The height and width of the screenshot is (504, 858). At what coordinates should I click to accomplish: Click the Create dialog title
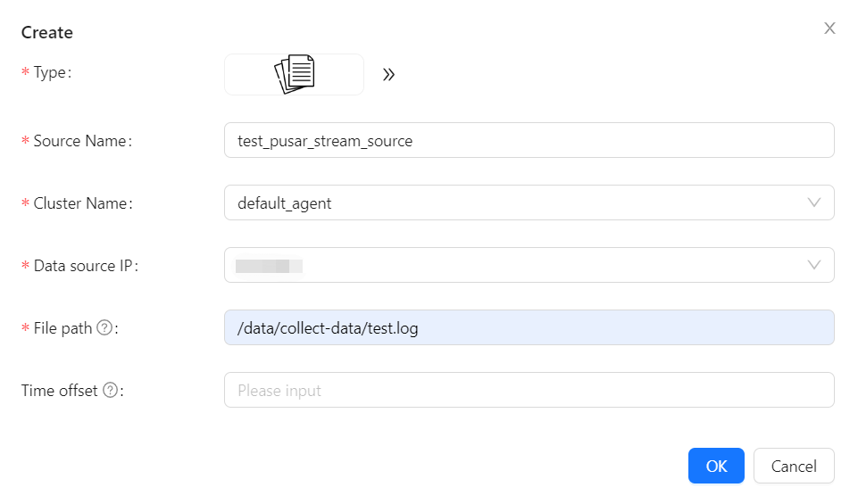[47, 33]
